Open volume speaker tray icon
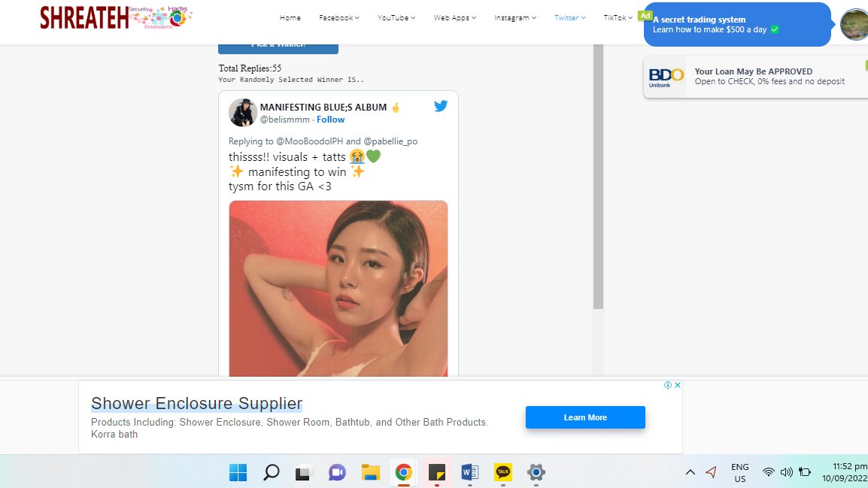 coord(786,472)
